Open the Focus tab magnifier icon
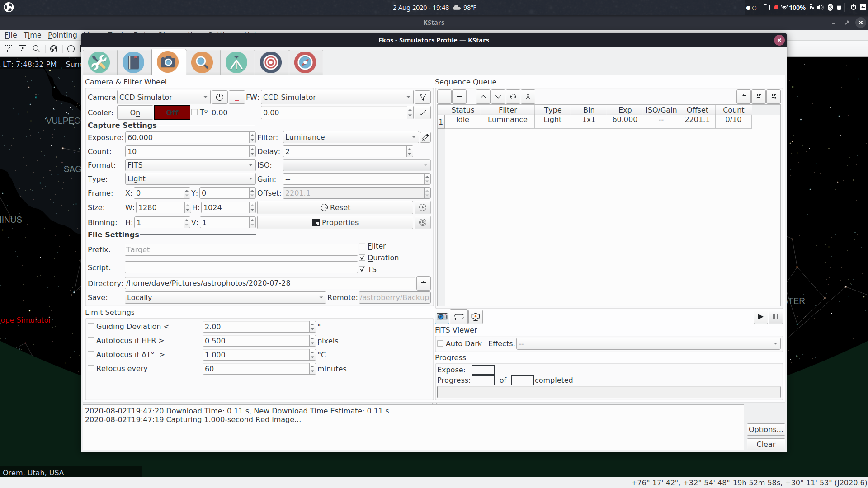 (x=202, y=62)
